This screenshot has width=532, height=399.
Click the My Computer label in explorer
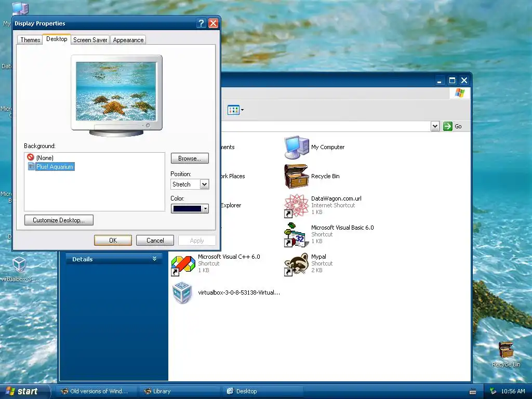click(328, 147)
